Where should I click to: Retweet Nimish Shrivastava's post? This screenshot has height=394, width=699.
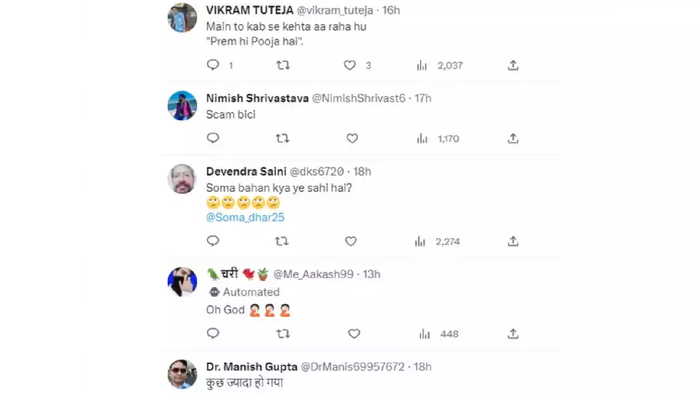click(x=282, y=138)
